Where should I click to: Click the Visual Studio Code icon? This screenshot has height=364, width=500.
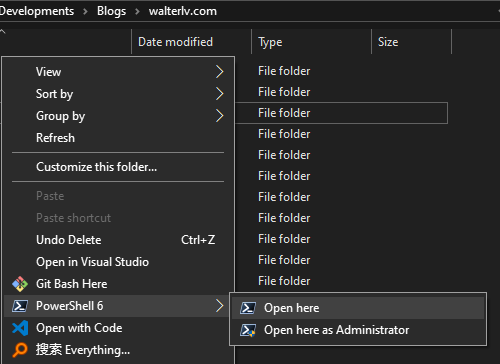point(20,328)
